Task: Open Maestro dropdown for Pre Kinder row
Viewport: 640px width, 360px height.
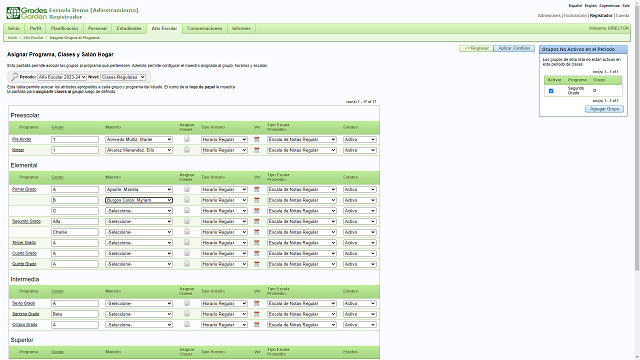Action: pyautogui.click(x=139, y=140)
